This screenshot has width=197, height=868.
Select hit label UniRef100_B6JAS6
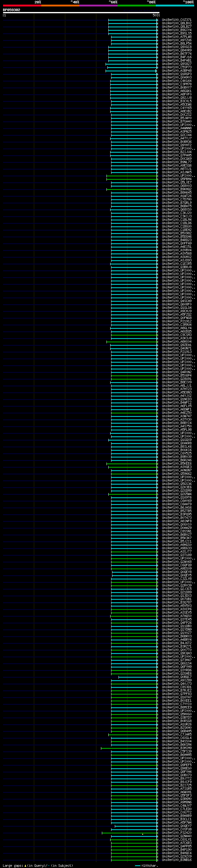tap(176, 507)
